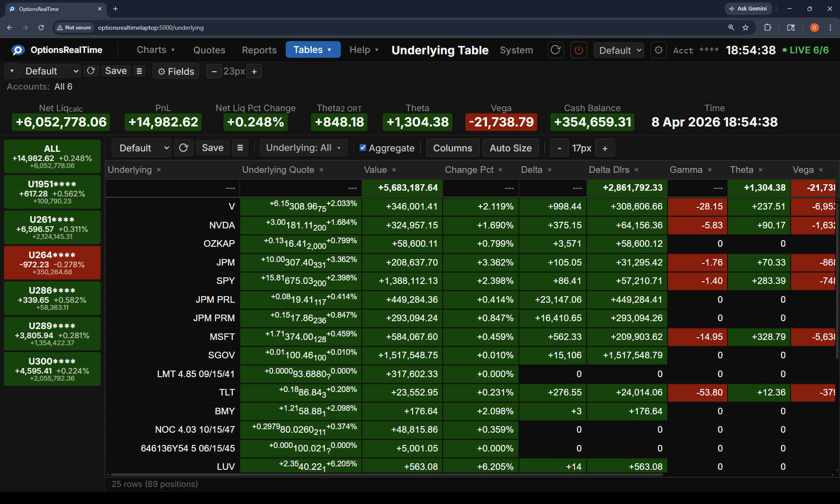This screenshot has height=504, width=840.
Task: Open the settings gear in header
Action: [658, 50]
